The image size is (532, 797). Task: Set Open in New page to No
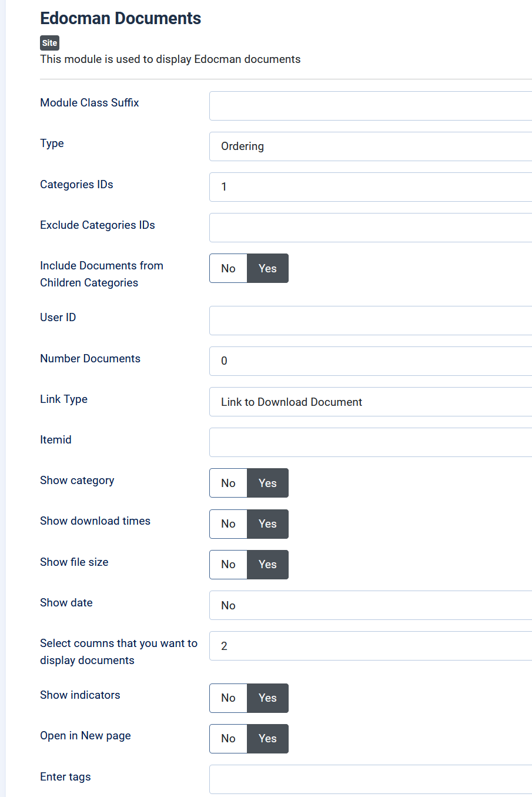click(x=228, y=739)
